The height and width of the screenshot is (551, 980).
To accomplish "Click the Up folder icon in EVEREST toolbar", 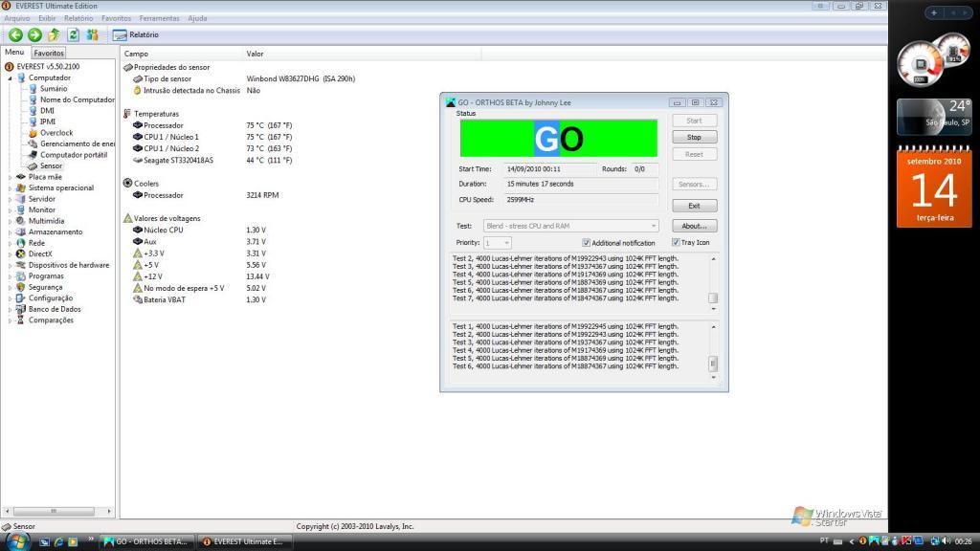I will [54, 35].
